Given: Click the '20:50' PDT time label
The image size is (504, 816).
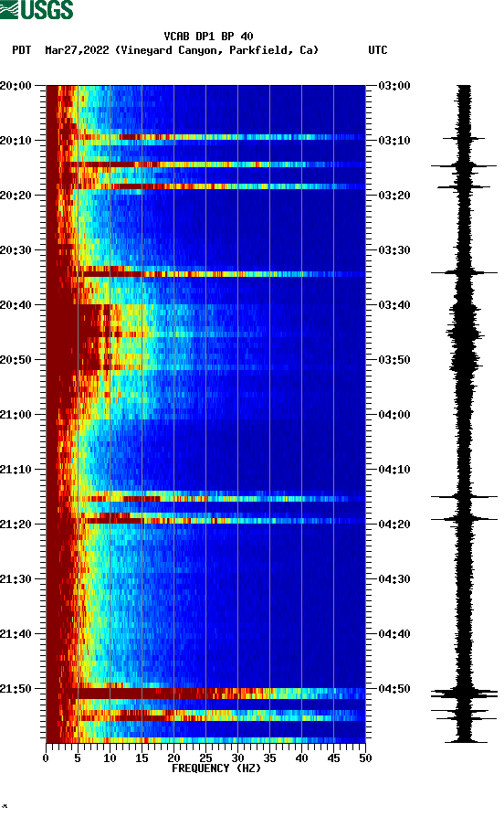Looking at the screenshot, I should click(x=16, y=360).
